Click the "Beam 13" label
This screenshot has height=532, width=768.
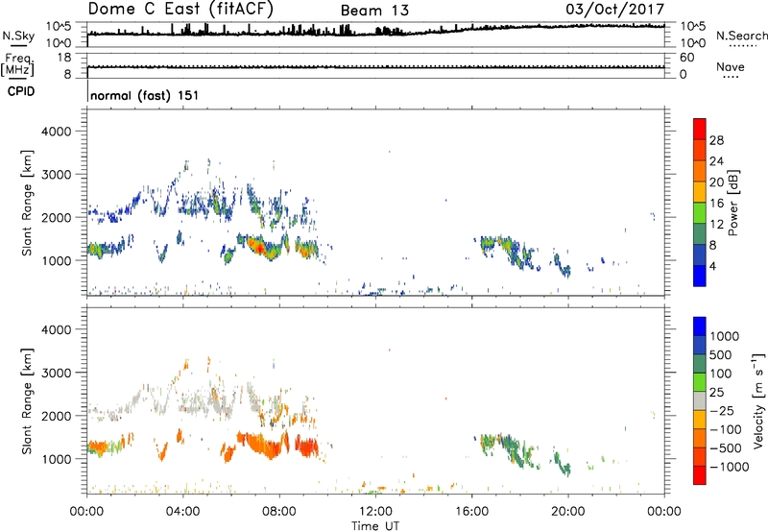pyautogui.click(x=374, y=11)
